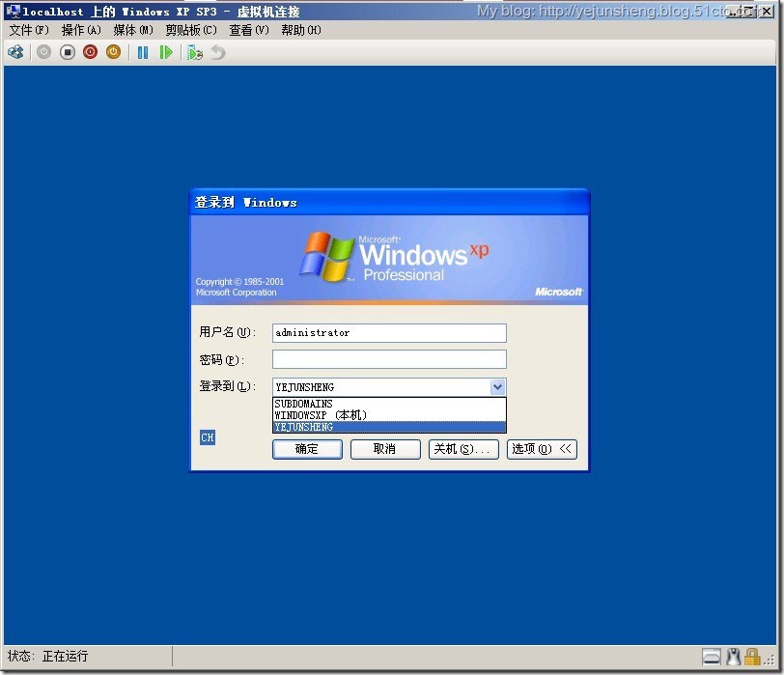
Task: Select WINDOWSXP (本机) in the domain list
Action: pos(389,415)
